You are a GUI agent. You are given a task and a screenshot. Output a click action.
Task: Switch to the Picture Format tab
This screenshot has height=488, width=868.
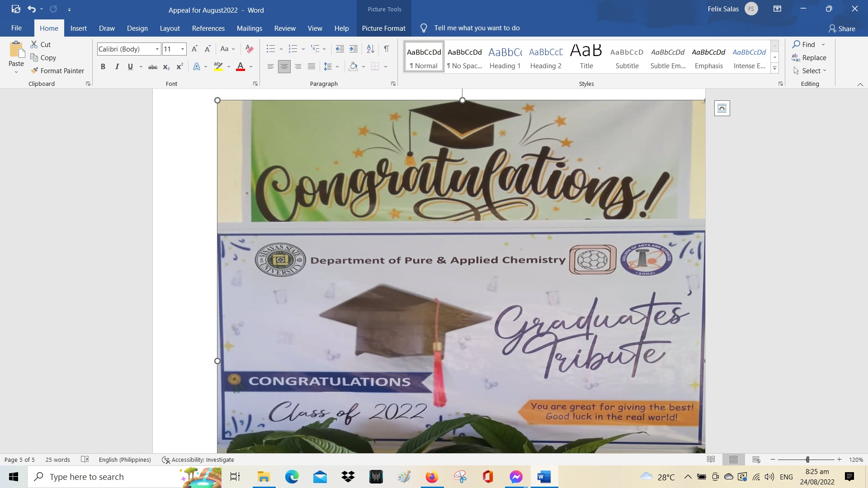tap(383, 28)
